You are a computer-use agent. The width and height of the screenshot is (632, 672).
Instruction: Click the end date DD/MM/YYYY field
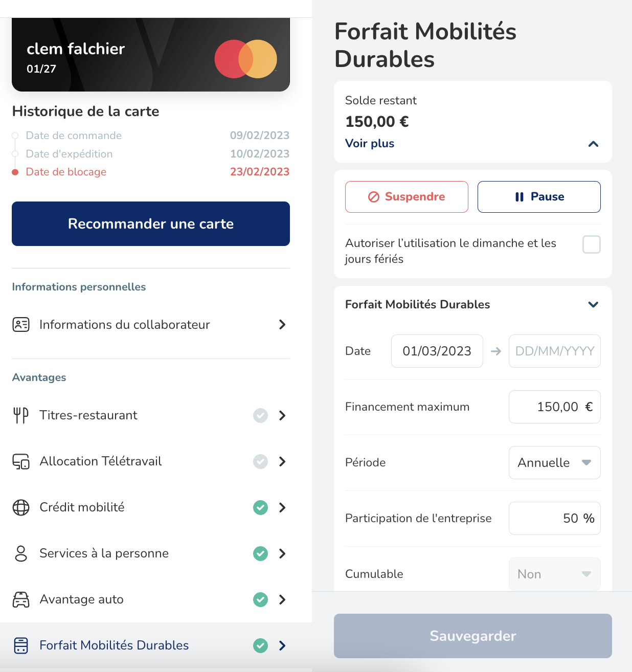[554, 351]
